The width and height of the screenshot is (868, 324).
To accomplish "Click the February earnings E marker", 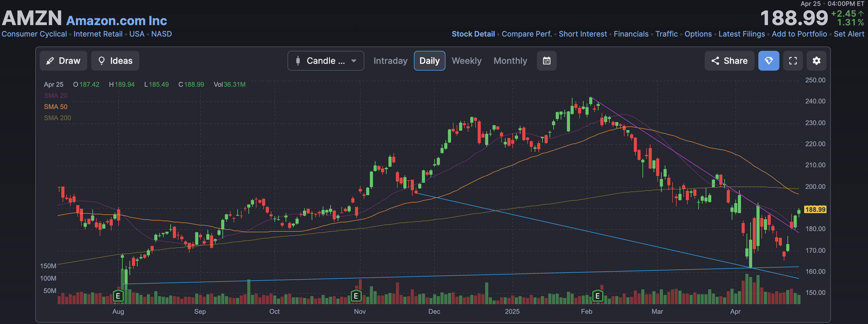I will pyautogui.click(x=598, y=296).
